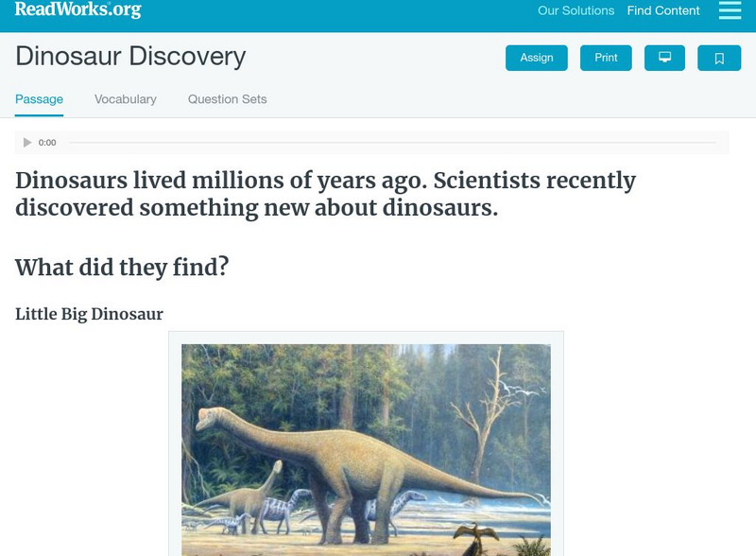
Task: Switch to the Question Sets tab
Action: click(x=227, y=99)
